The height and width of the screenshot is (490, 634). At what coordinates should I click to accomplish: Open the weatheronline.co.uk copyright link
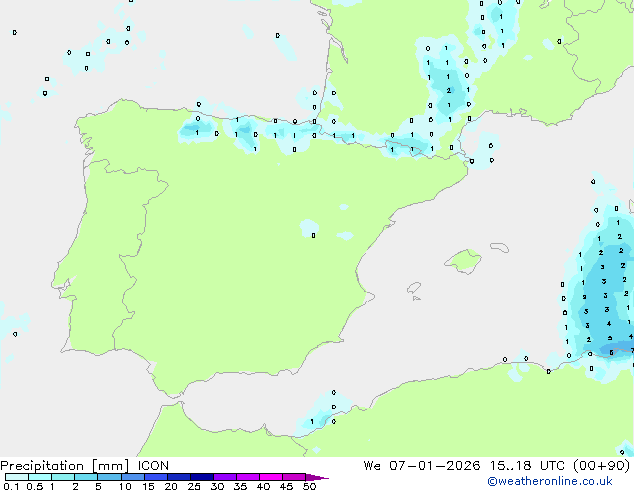(x=550, y=481)
